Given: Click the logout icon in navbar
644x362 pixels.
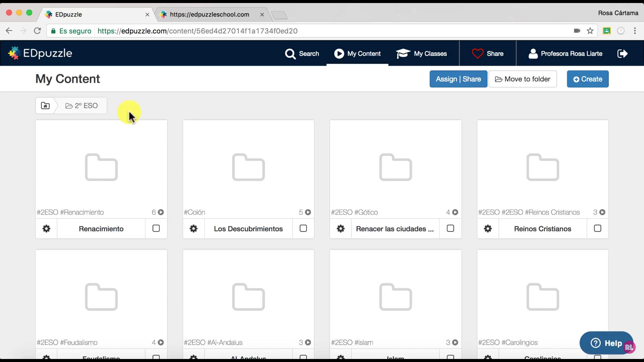Looking at the screenshot, I should click(x=622, y=54).
